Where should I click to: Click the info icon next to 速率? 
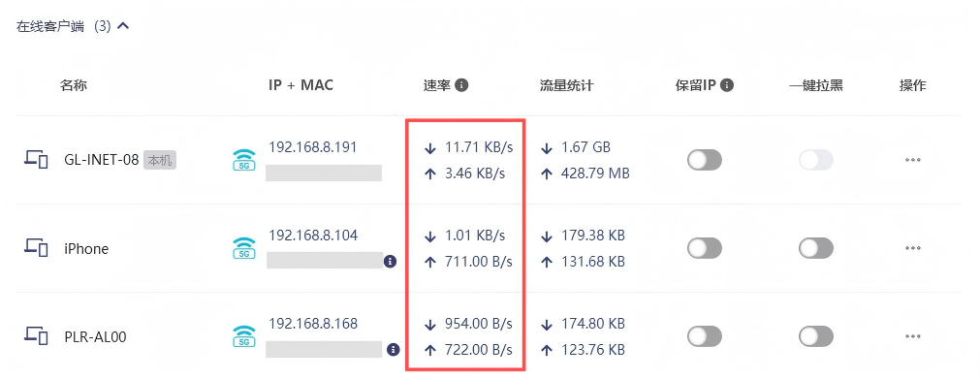click(461, 85)
